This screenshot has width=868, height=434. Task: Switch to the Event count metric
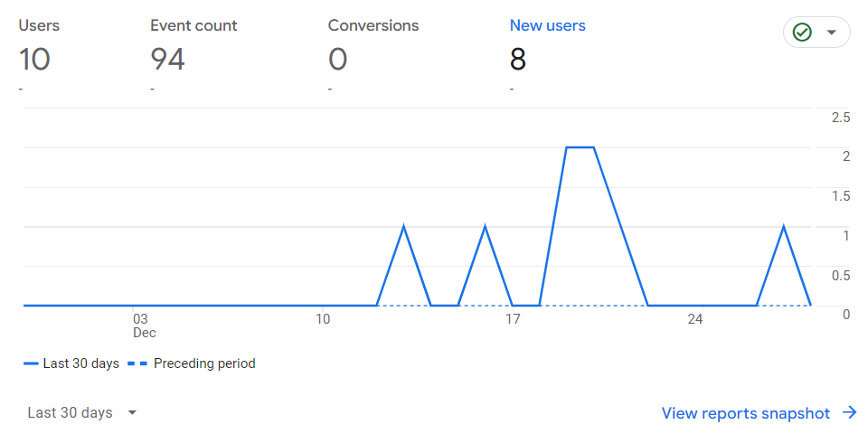193,25
